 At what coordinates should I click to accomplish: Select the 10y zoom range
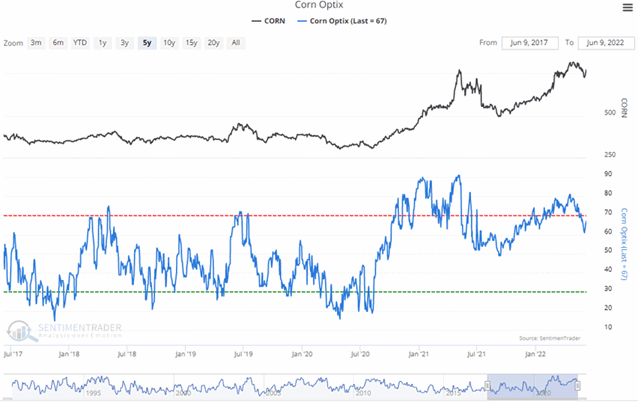click(x=169, y=43)
